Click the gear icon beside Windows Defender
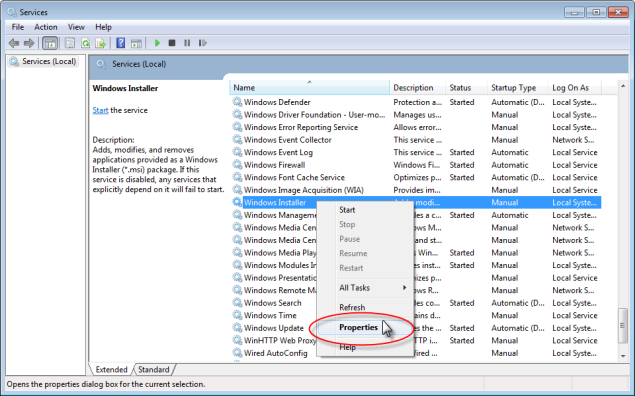635x396 pixels. (237, 102)
